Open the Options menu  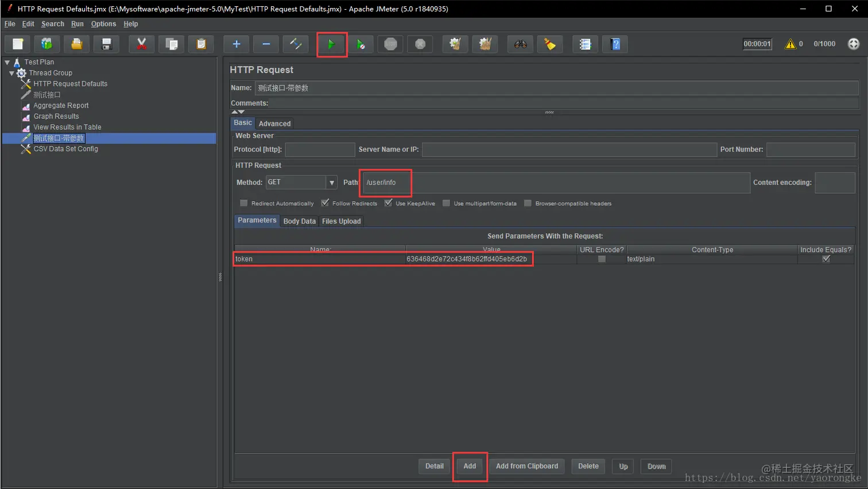[103, 24]
